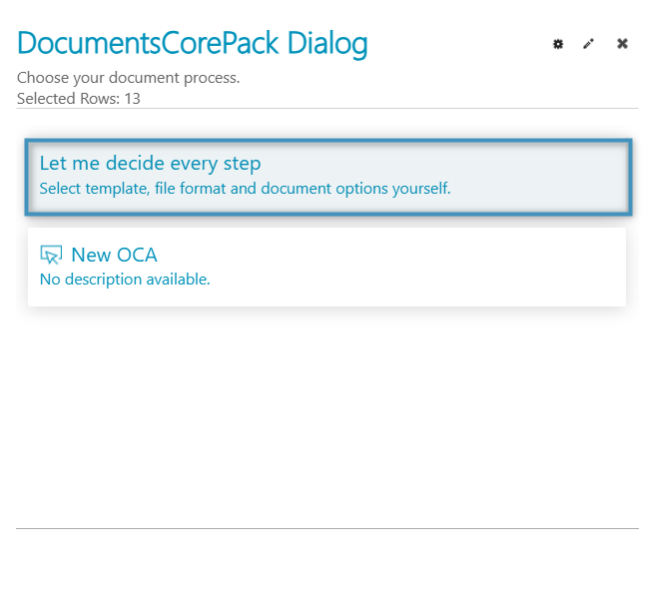Viewport: 657px width, 594px height.
Task: Click the pencil edit icon
Action: point(589,44)
